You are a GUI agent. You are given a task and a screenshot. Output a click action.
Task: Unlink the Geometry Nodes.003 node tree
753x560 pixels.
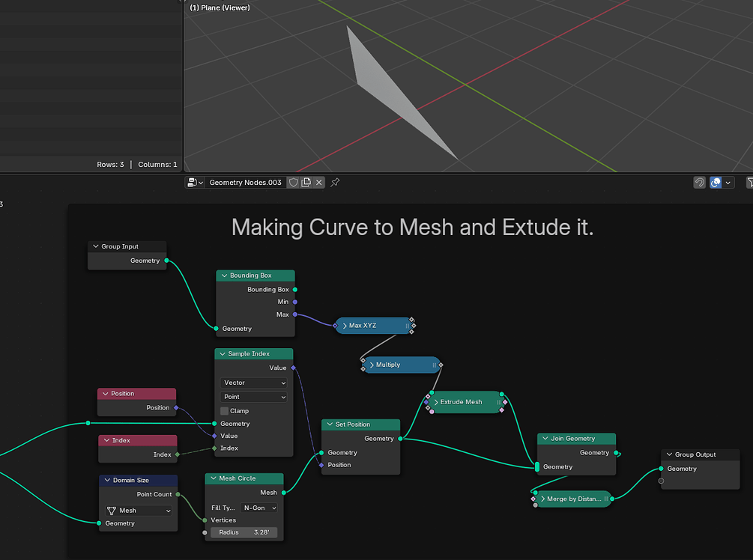(319, 183)
